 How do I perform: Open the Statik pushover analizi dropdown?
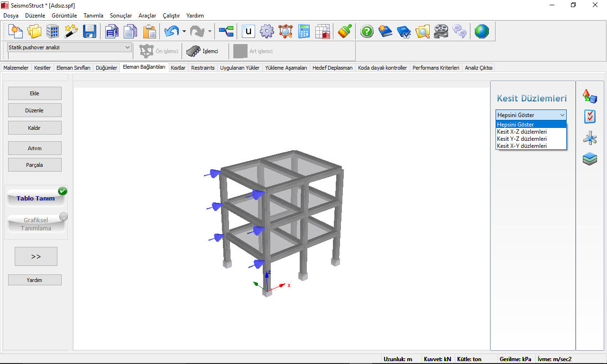click(69, 47)
